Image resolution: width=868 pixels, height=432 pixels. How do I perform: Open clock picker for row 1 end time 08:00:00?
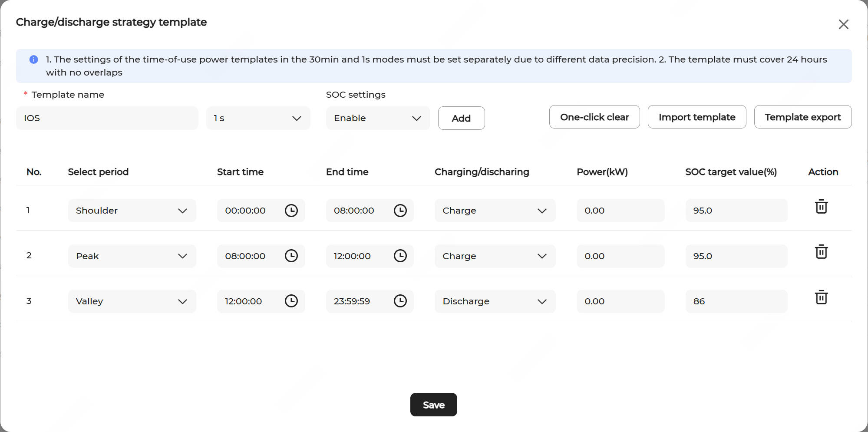[400, 211]
